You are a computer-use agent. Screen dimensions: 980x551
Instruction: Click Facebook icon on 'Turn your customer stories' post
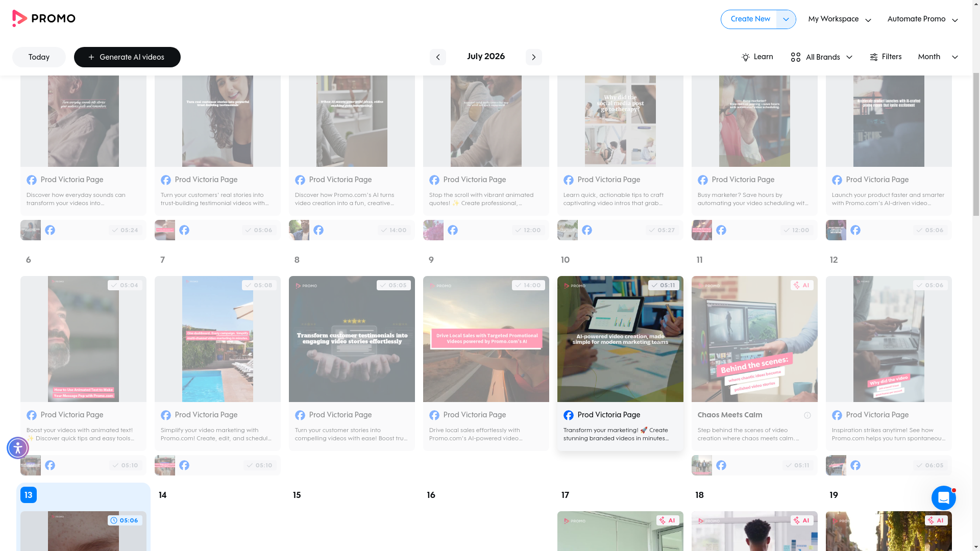coord(300,415)
